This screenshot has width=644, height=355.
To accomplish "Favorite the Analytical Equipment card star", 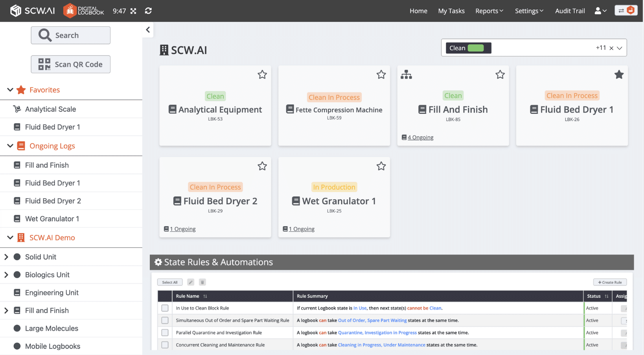I will point(262,75).
